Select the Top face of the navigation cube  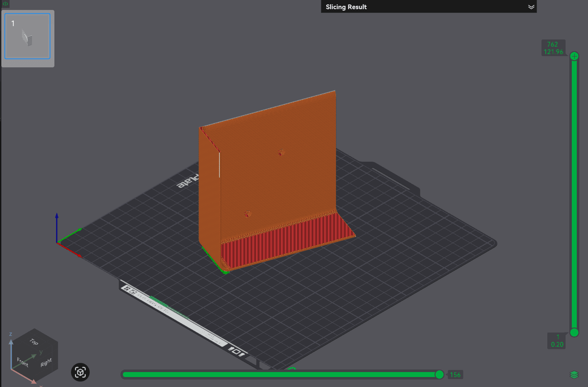tap(34, 343)
